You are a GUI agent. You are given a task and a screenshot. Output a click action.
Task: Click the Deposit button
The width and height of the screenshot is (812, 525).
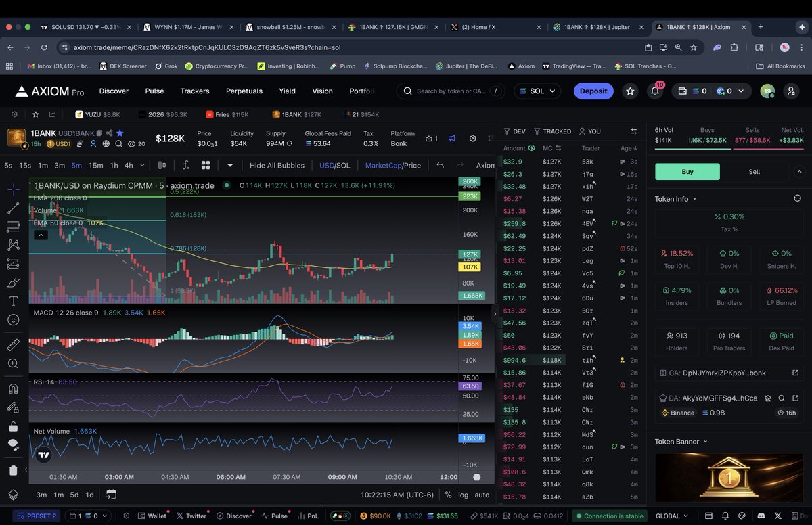tap(593, 91)
